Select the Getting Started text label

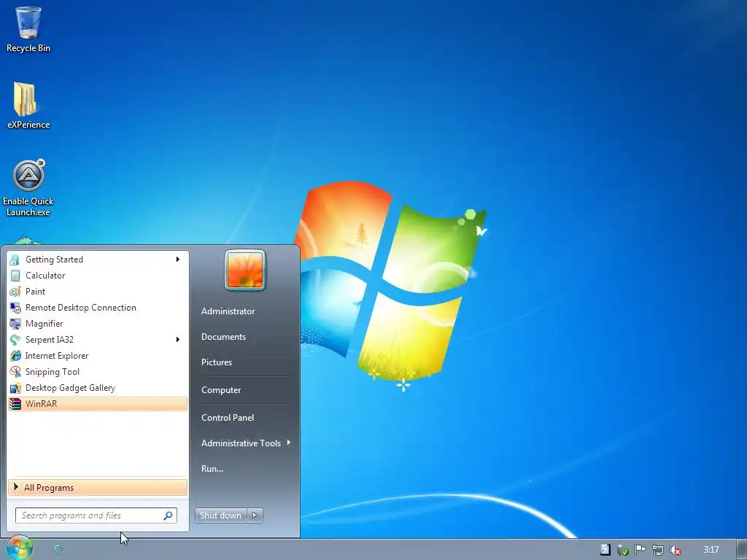point(54,260)
